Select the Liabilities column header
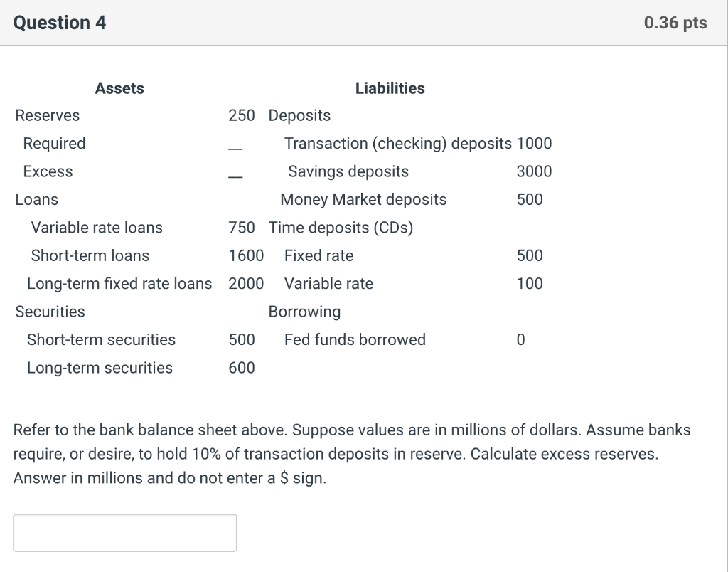728x572 pixels. [390, 88]
